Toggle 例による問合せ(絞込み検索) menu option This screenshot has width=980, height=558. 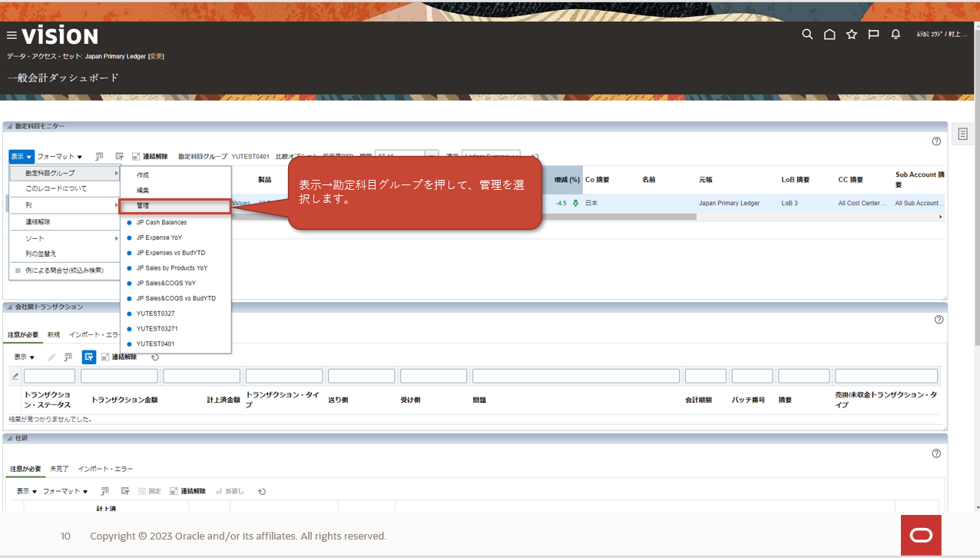65,270
